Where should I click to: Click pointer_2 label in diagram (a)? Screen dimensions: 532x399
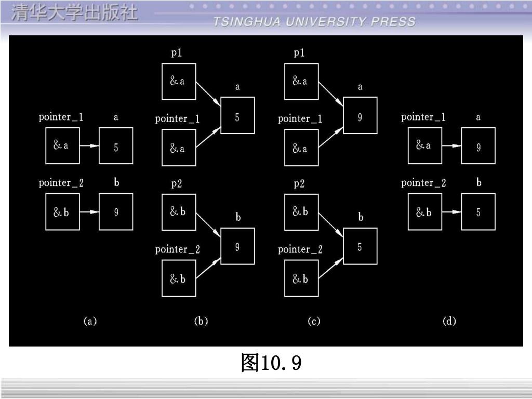(x=61, y=183)
